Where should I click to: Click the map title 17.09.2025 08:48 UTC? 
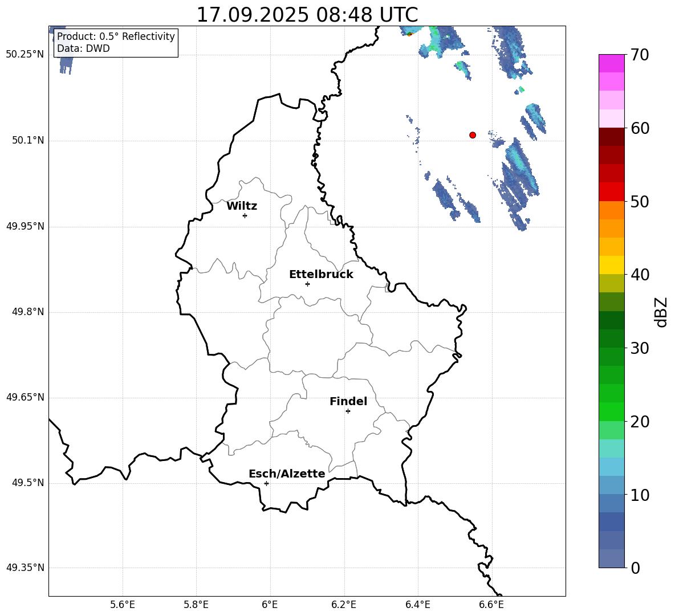pos(307,15)
